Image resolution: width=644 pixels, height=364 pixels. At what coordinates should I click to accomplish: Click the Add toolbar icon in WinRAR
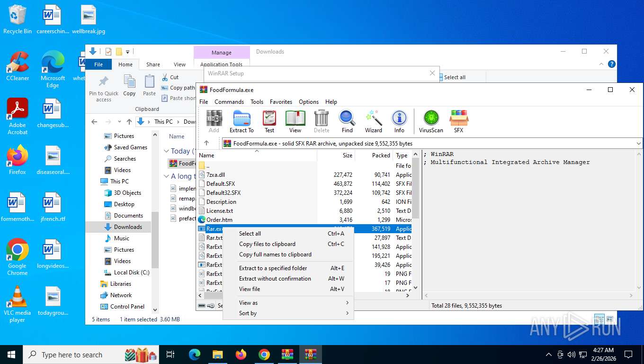(x=214, y=121)
